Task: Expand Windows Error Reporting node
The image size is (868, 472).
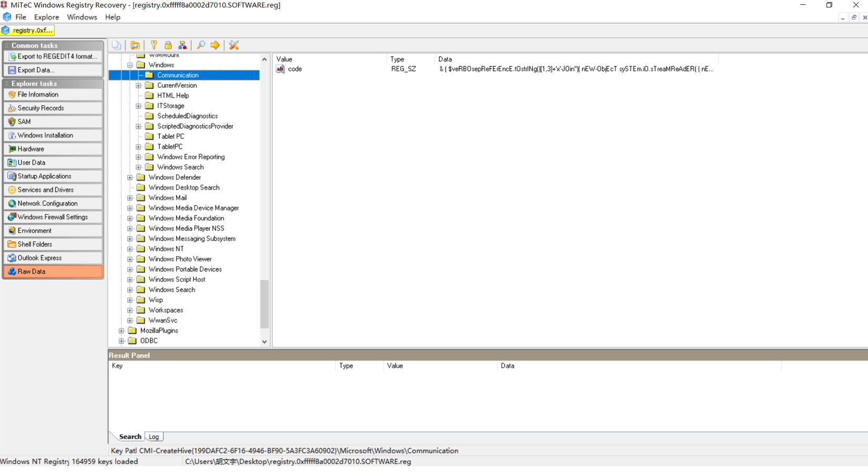Action: [x=138, y=157]
